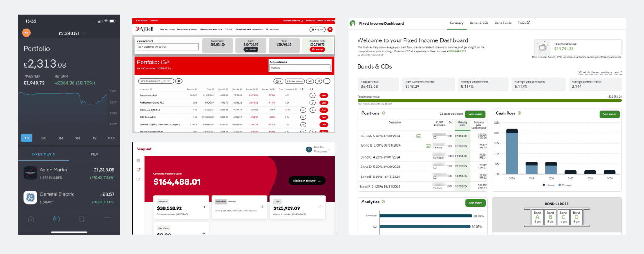Open the FAQs tab in Fidelity dashboard
Screen dimensions: 644x254
pos(524,23)
